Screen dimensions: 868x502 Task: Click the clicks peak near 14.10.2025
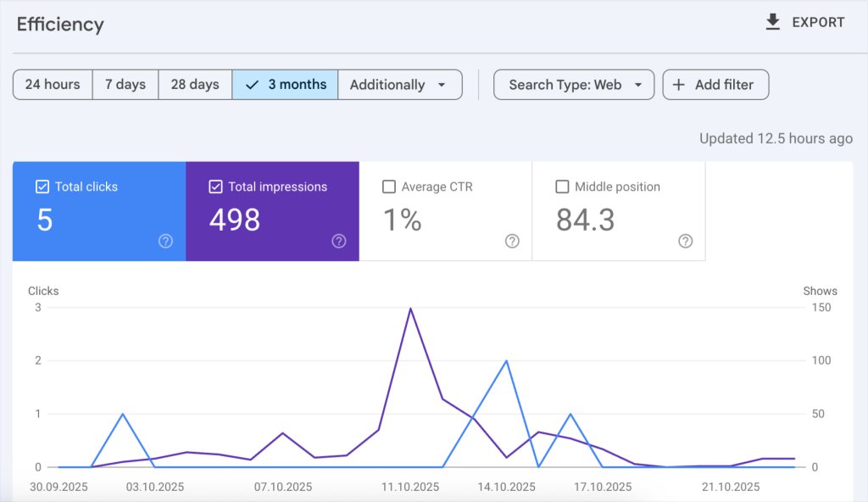(506, 361)
